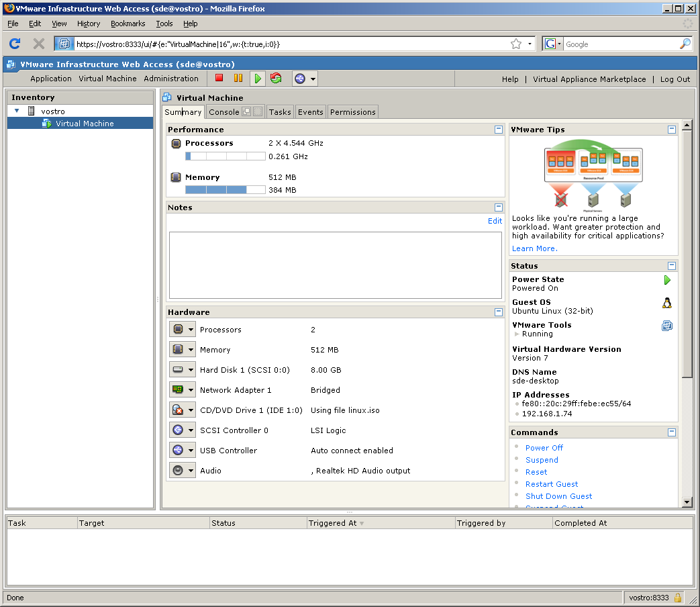Click the Google search input field
The width and height of the screenshot is (700, 607).
[x=621, y=44]
